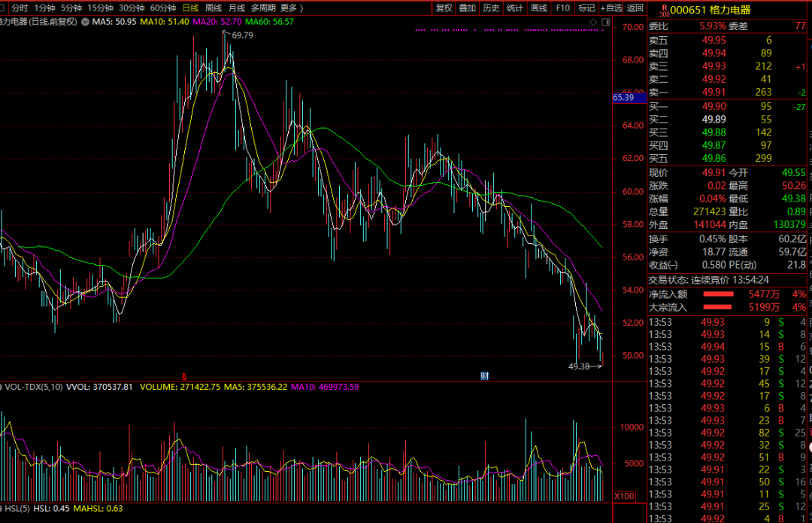
Task: Switch to the 周线 weekly tab
Action: tap(214, 8)
